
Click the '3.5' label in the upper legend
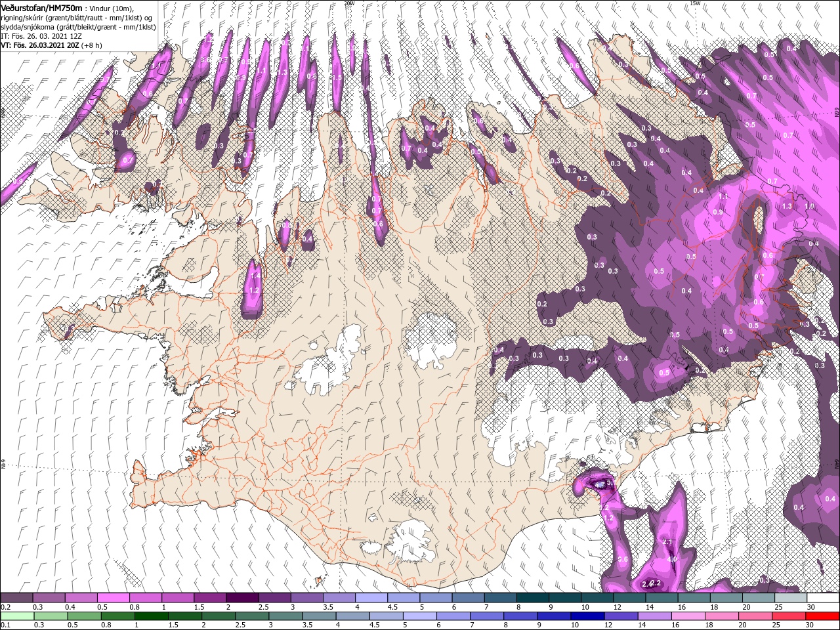(327, 606)
